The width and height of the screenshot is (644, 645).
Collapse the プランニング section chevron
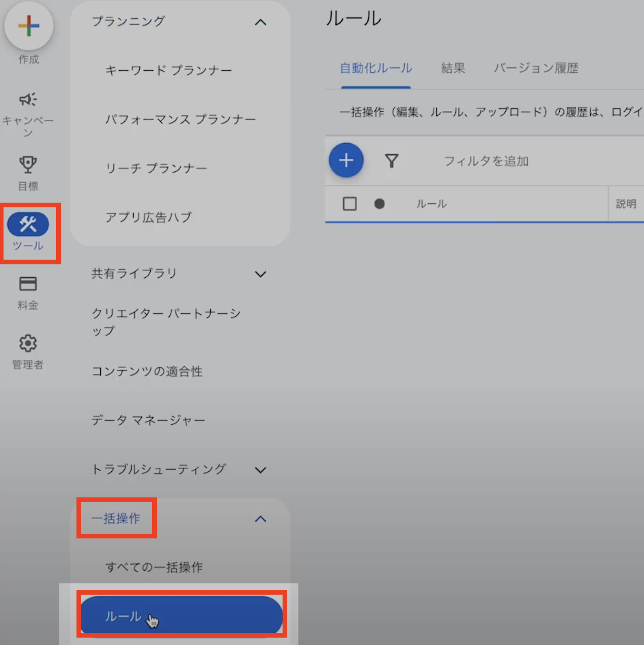coord(260,22)
